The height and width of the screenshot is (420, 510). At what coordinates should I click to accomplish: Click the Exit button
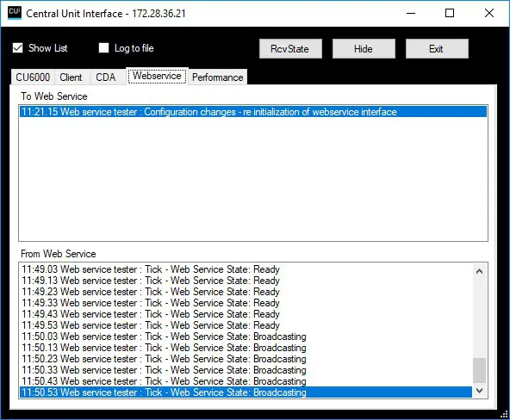[437, 49]
